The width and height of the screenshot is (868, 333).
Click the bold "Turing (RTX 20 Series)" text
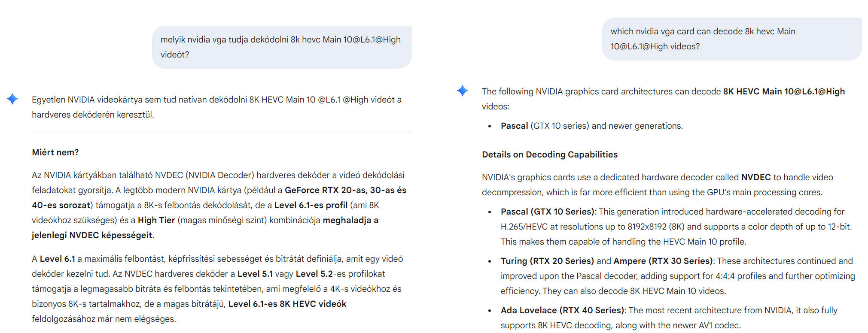point(547,261)
